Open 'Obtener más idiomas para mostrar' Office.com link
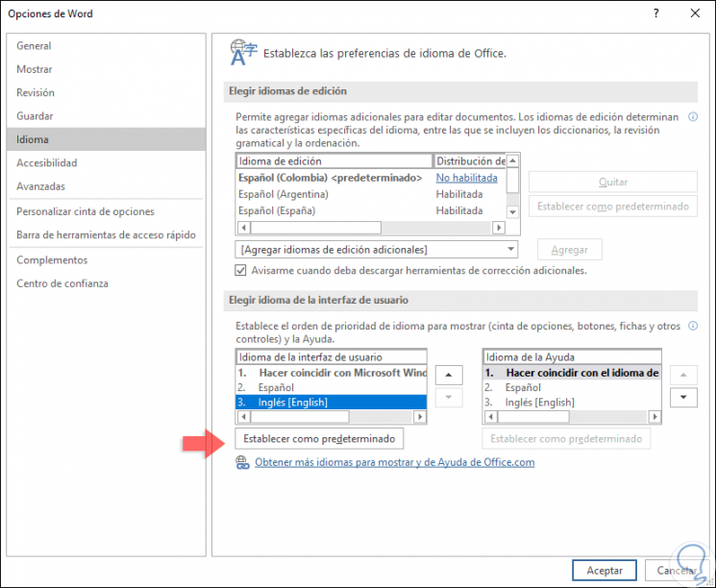This screenshot has height=588, width=716. click(x=395, y=462)
